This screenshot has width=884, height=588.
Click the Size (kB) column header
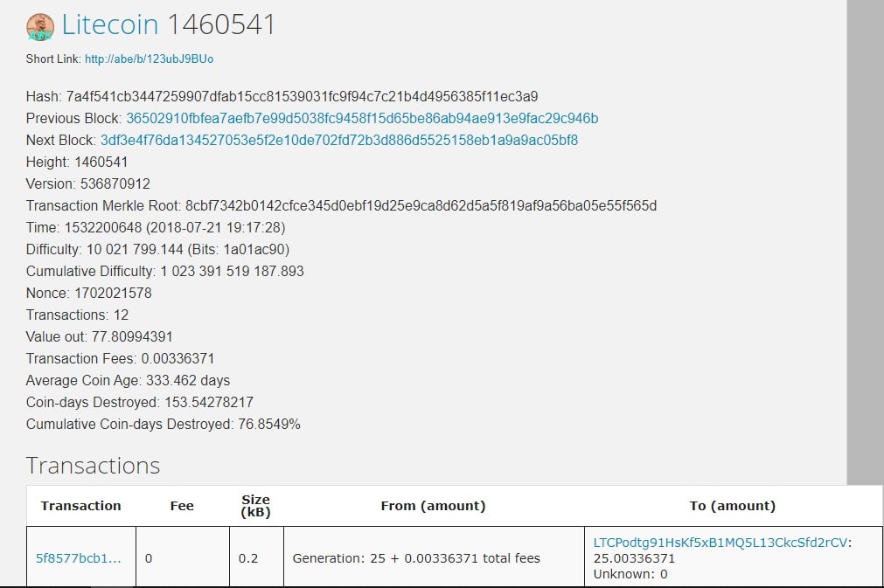click(x=256, y=506)
